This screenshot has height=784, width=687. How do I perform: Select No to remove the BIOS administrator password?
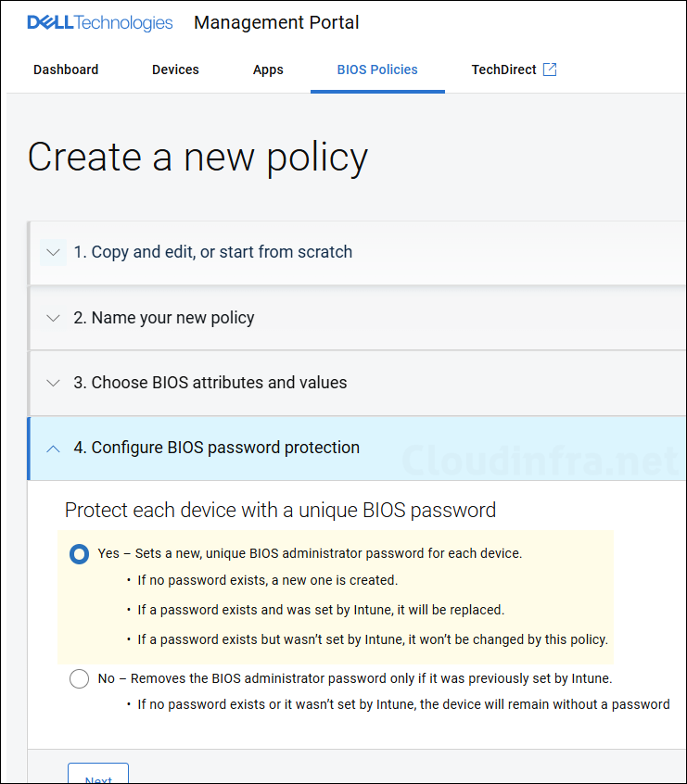(x=80, y=679)
